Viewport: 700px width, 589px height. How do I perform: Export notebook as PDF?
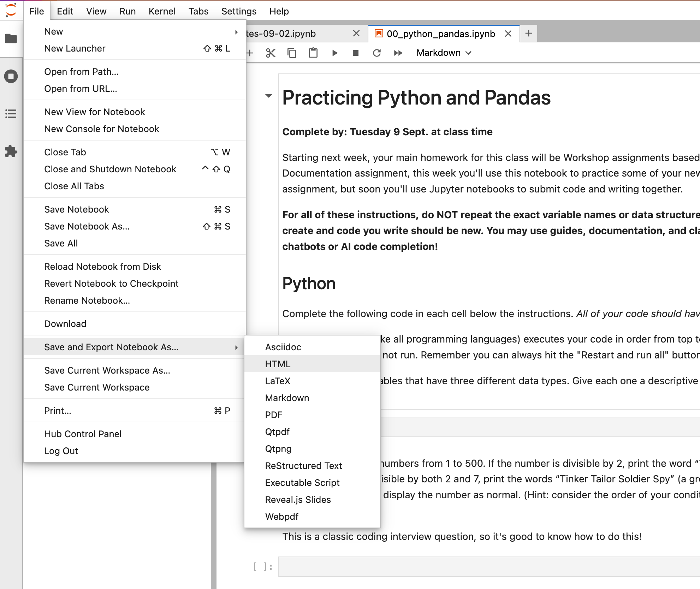pos(312,415)
